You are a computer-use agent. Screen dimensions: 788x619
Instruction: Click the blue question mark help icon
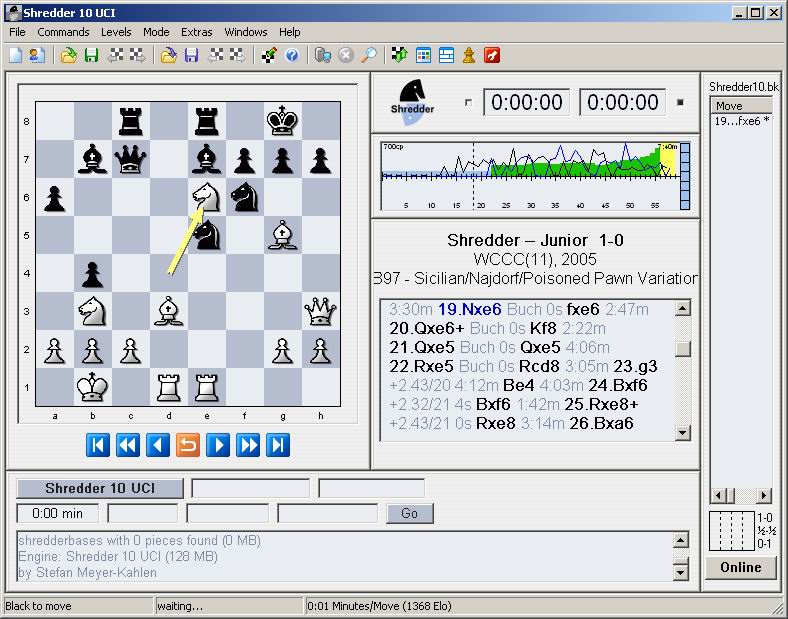(x=292, y=55)
